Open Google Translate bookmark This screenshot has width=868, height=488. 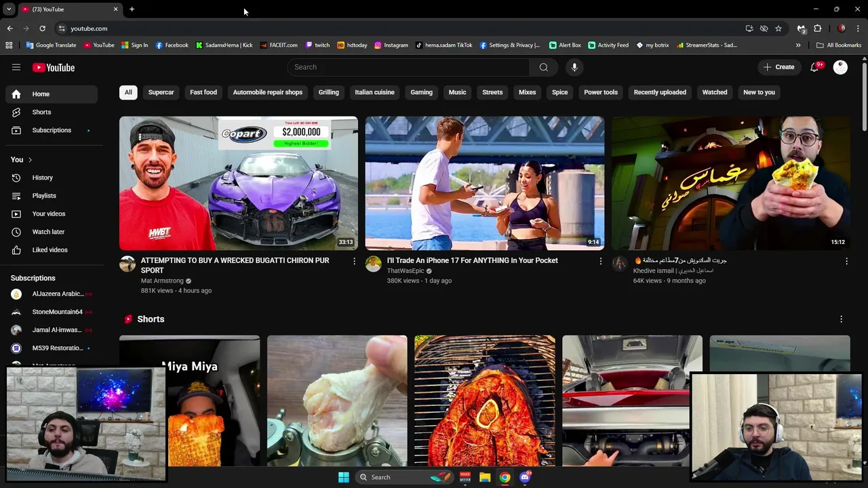coord(51,45)
